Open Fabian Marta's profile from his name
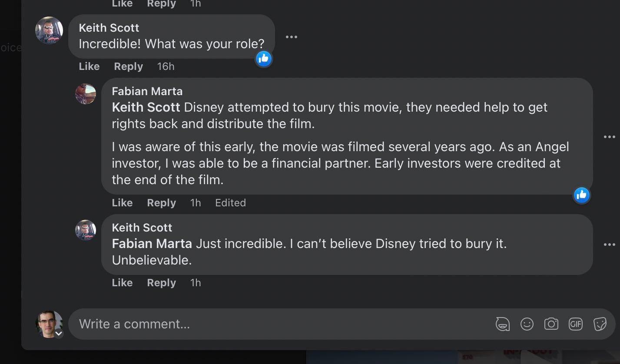620x364 pixels. (x=147, y=91)
